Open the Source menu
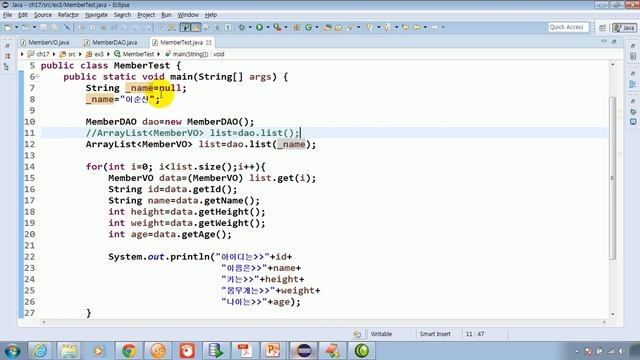Screen dimensions: 640x360 click(43, 15)
